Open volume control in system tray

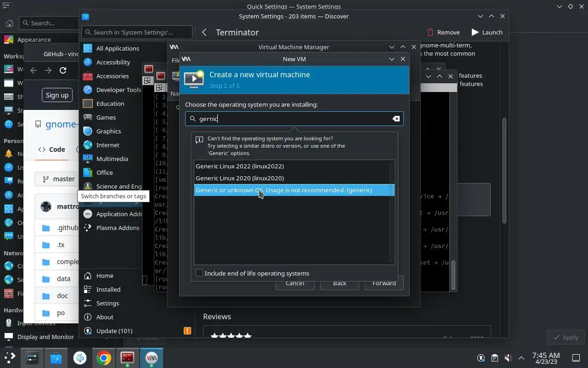point(508,357)
